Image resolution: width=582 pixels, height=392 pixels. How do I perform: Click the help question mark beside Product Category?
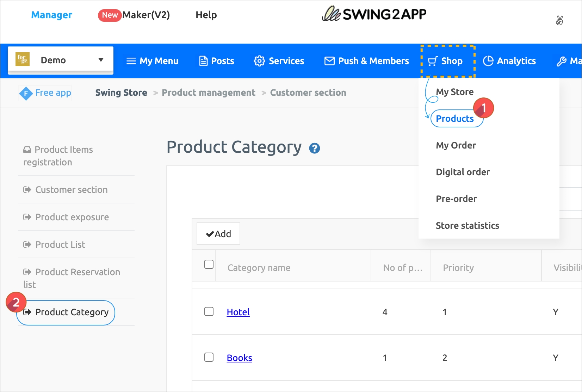click(x=314, y=148)
